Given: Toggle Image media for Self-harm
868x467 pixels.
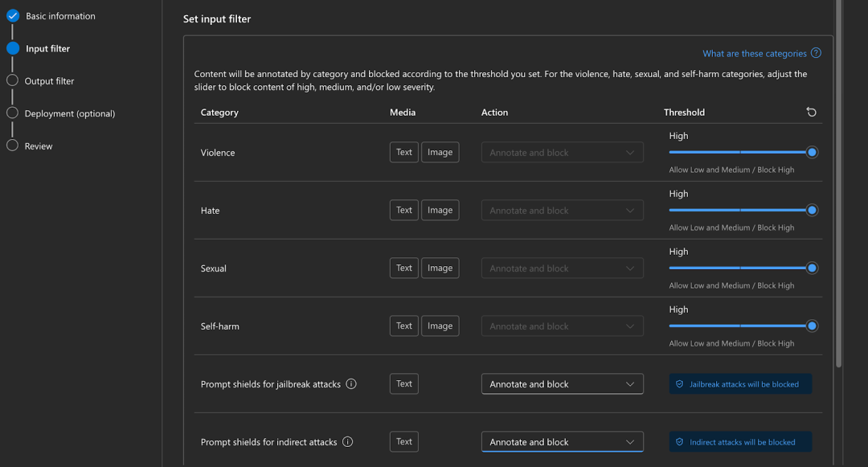Looking at the screenshot, I should [440, 326].
